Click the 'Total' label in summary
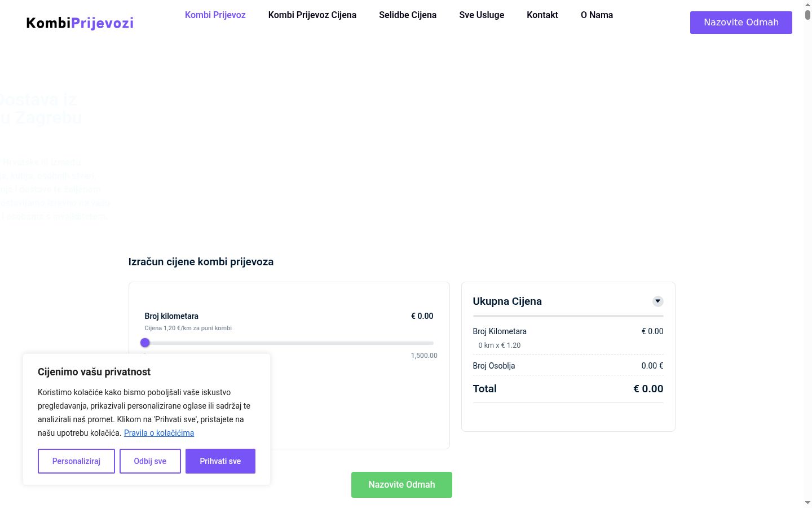Viewport: 812px width, 508px height. [x=485, y=389]
